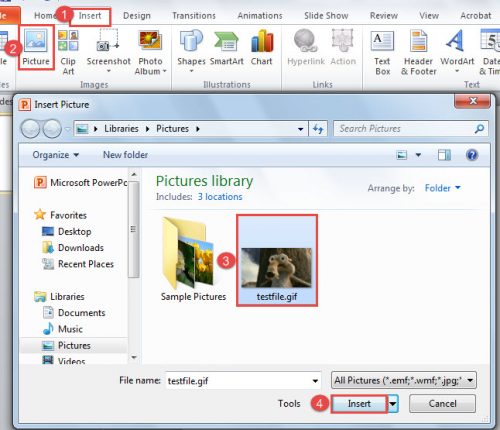Select the Sample Pictures folder

[193, 260]
